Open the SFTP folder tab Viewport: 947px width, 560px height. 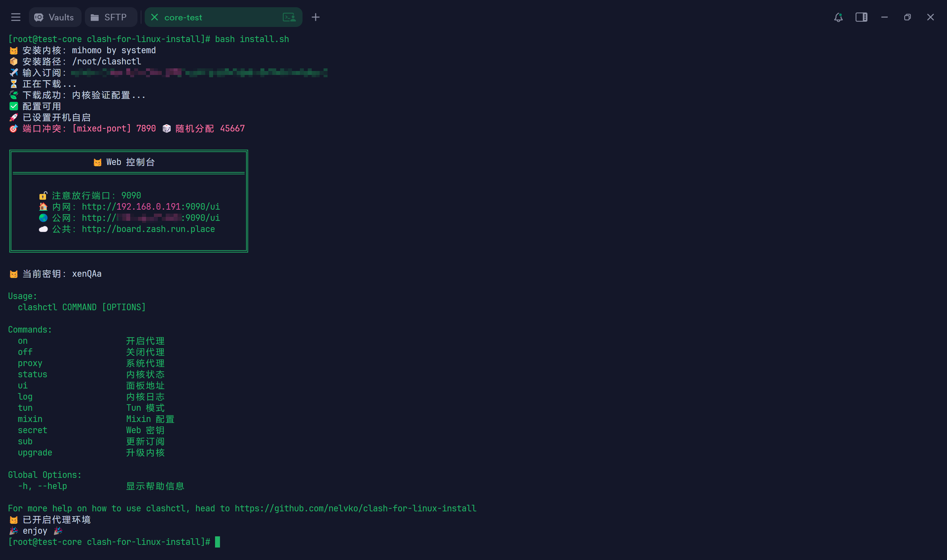(110, 17)
